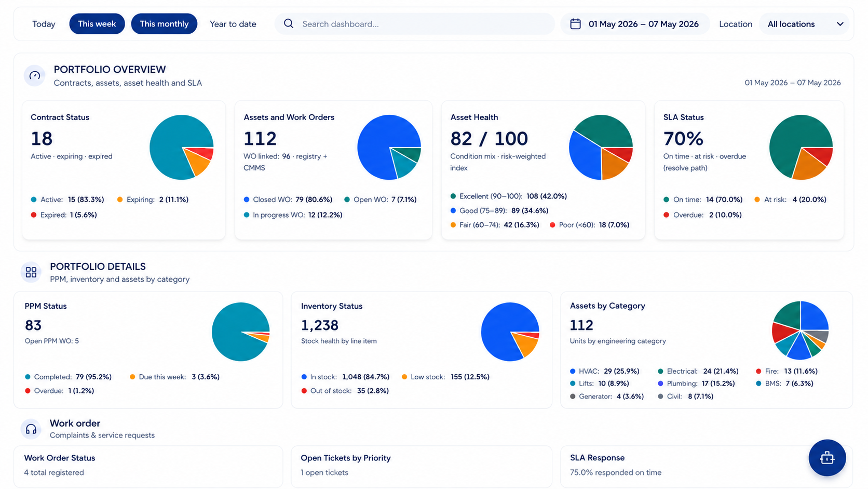Click the Assets and Work Orders pie chart
Image resolution: width=868 pixels, height=489 pixels.
389,147
